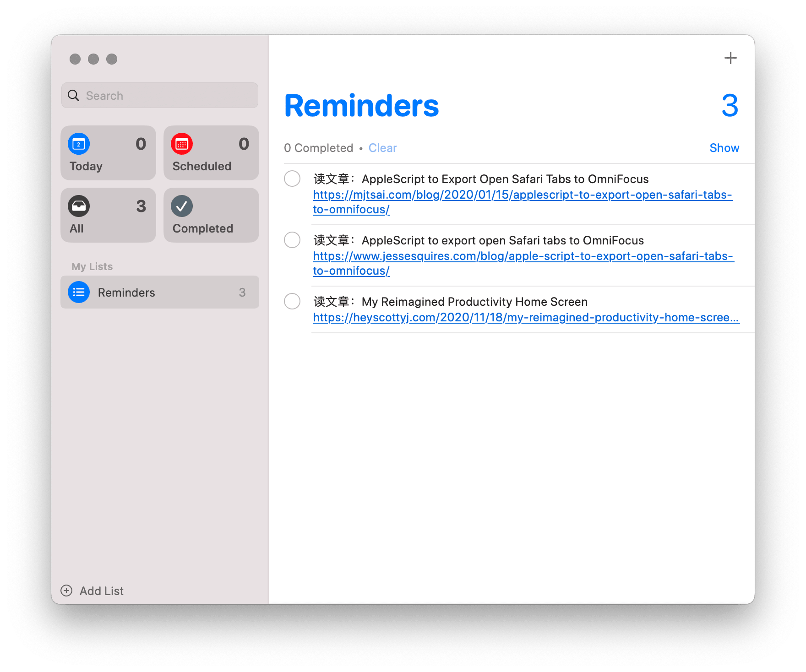The height and width of the screenshot is (672, 806).
Task: Click the Completed checkmark icon
Action: [182, 206]
